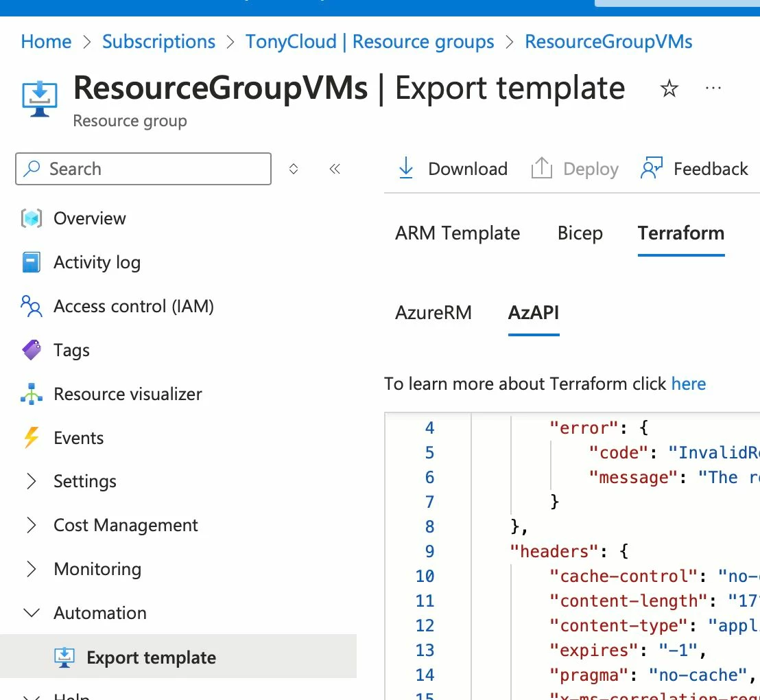
Task: Expand the Settings section
Action: coord(32,481)
